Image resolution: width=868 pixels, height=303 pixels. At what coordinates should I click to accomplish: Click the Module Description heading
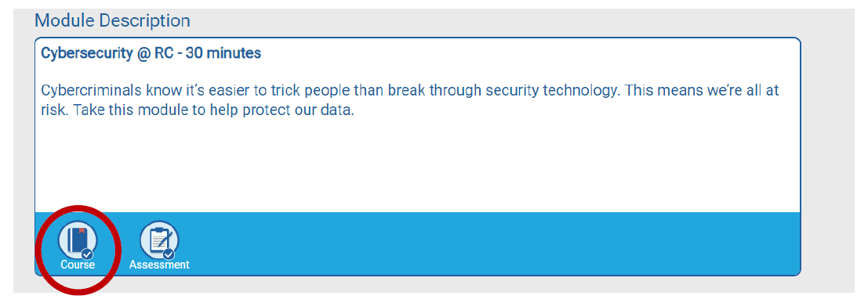coord(112,20)
